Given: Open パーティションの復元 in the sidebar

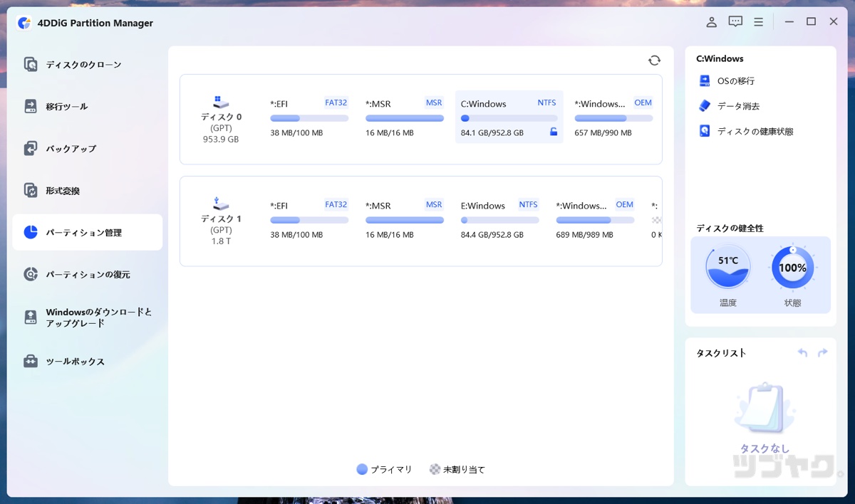Looking at the screenshot, I should 87,274.
